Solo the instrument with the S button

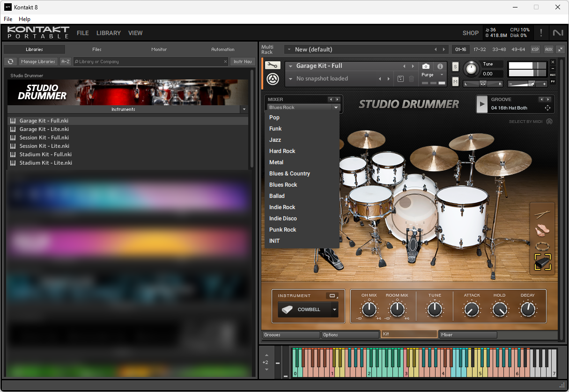click(455, 67)
